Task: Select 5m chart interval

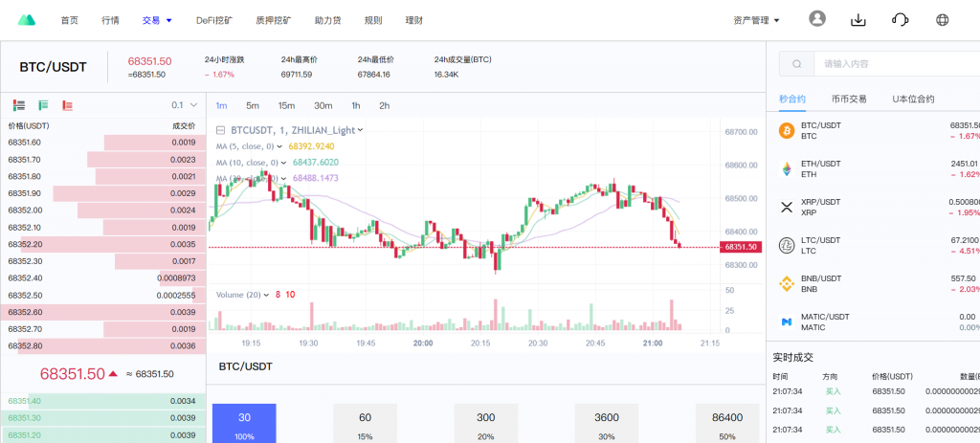Action: (x=253, y=105)
